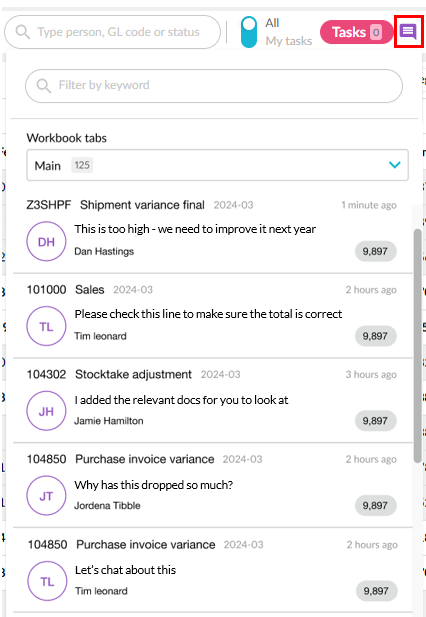Click the 9,897 badge on Sales comment
426x617 pixels.
point(375,336)
